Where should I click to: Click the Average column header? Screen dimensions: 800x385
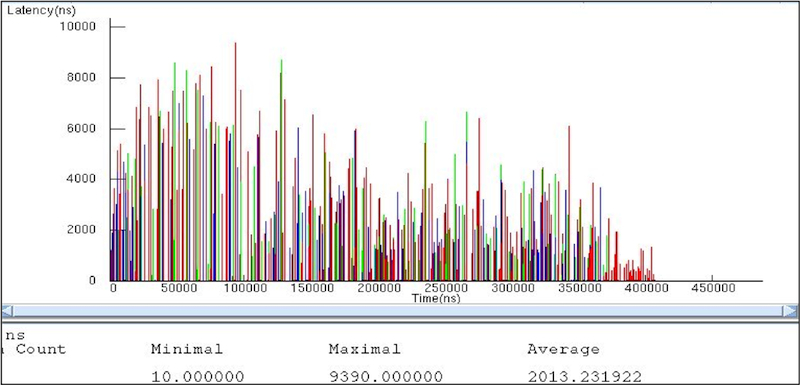point(563,350)
